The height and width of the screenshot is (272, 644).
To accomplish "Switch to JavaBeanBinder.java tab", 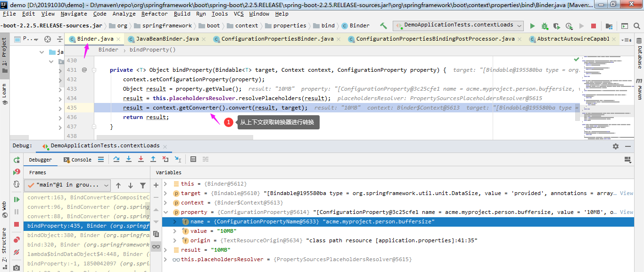I will pos(167,39).
